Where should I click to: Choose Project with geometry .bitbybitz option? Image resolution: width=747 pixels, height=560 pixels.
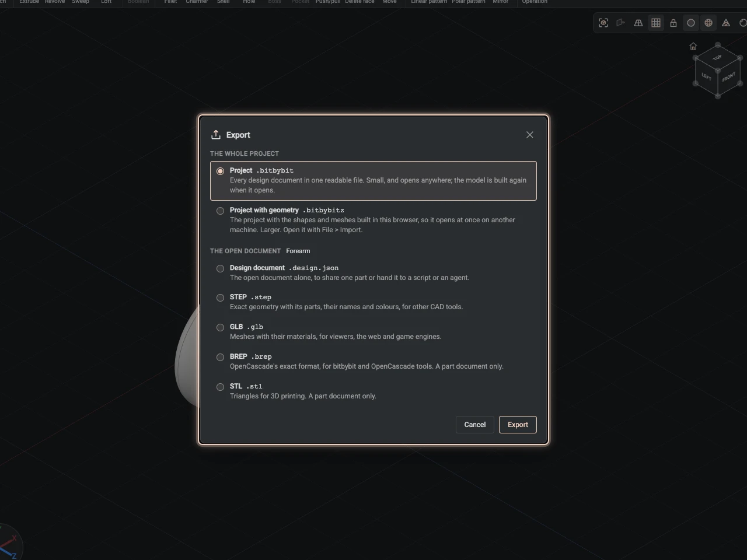point(373,220)
